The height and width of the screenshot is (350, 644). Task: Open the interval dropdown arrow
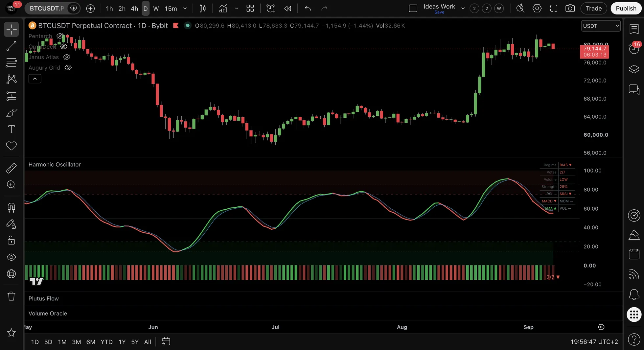click(185, 9)
